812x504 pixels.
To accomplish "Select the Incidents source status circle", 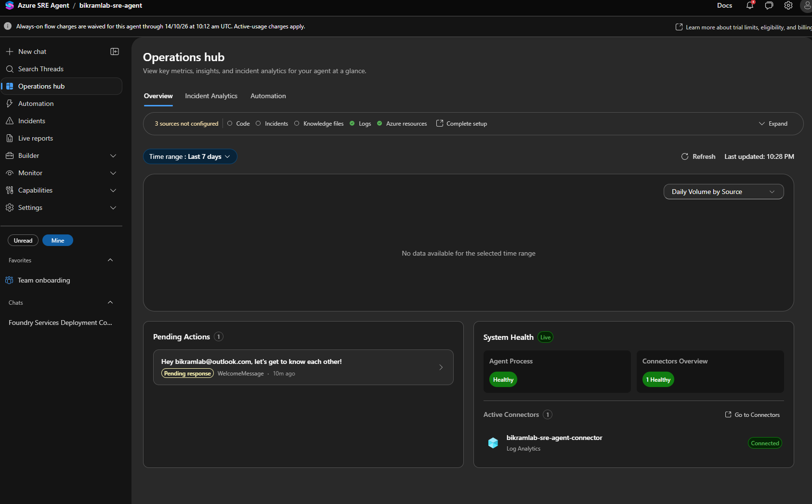I will [x=258, y=123].
